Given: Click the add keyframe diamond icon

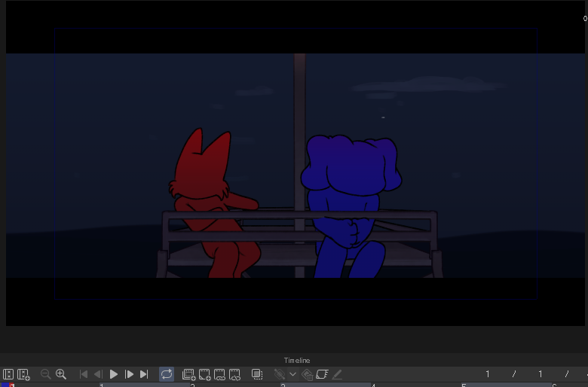Looking at the screenshot, I should pyautogui.click(x=279, y=374).
